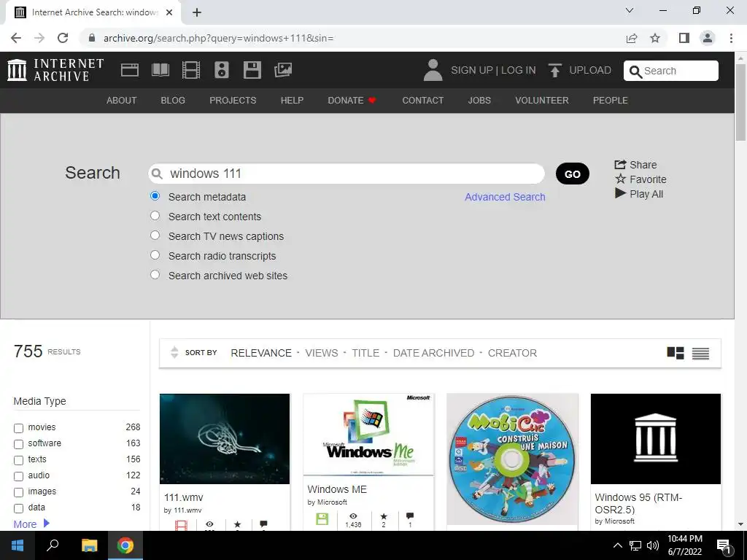Screen dimensions: 747x560
Task: Mark the search as Favorite
Action: click(x=640, y=179)
